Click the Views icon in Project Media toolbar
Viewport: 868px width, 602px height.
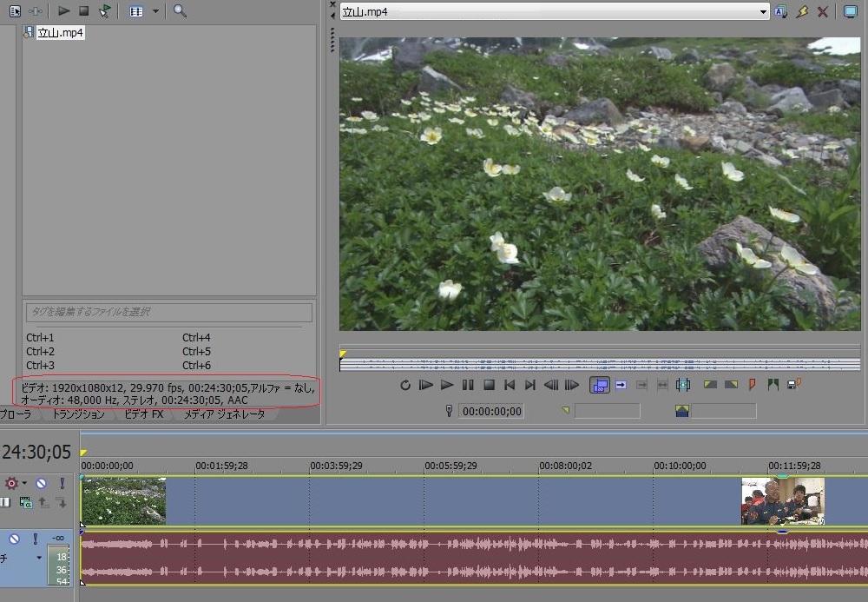pyautogui.click(x=135, y=11)
